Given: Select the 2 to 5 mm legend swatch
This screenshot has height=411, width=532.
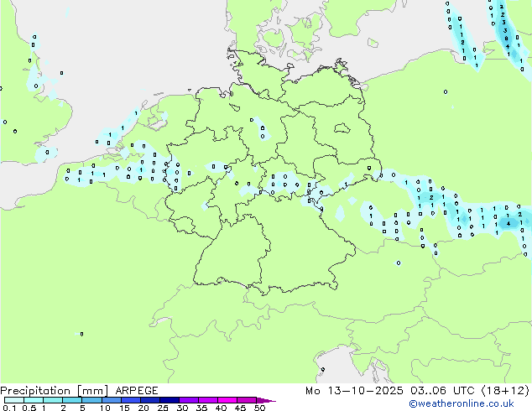Looking at the screenshot, I should [72, 400].
